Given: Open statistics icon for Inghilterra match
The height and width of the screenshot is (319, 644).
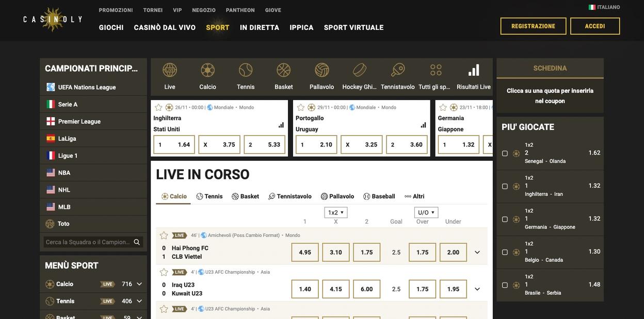Looking at the screenshot, I should [281, 125].
